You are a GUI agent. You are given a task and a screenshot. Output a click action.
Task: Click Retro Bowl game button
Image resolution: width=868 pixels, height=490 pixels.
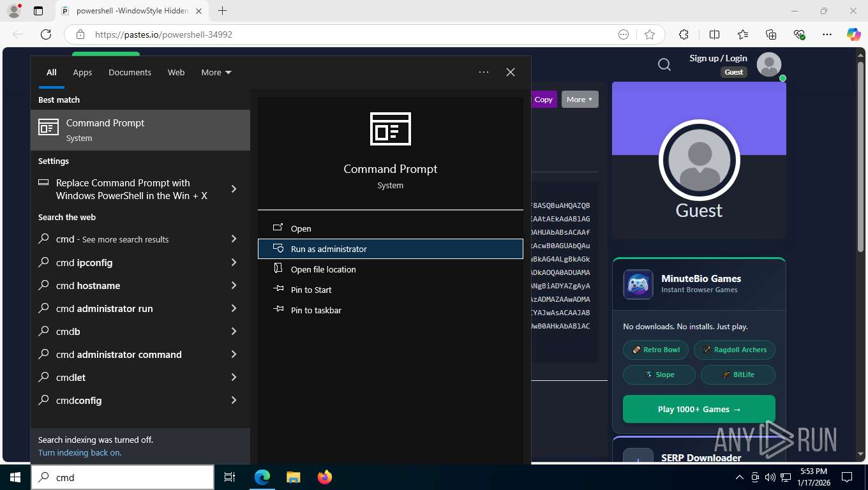click(656, 350)
